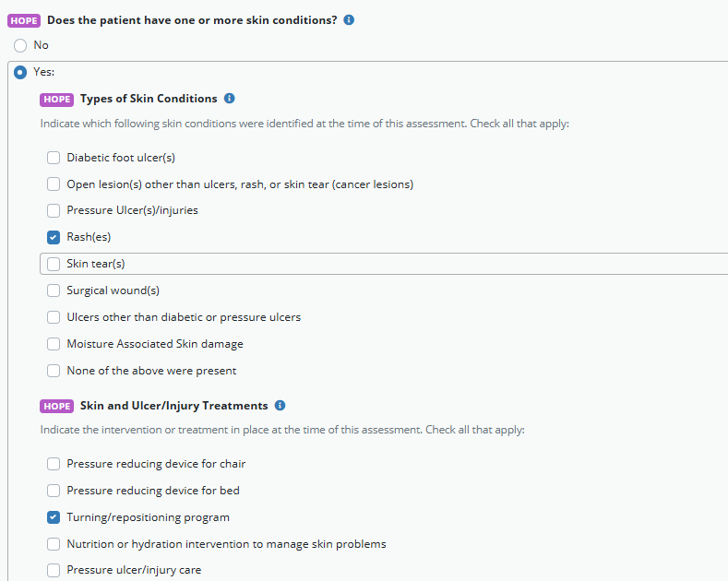The height and width of the screenshot is (581, 728).
Task: Enable Moisture Associated Skin damage checkbox
Action: click(x=54, y=344)
